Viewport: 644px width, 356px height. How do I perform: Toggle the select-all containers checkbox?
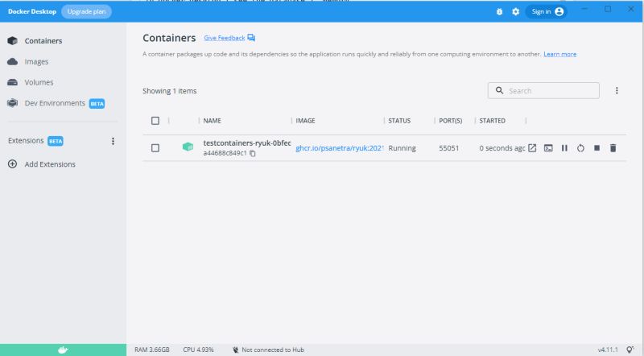(x=155, y=121)
